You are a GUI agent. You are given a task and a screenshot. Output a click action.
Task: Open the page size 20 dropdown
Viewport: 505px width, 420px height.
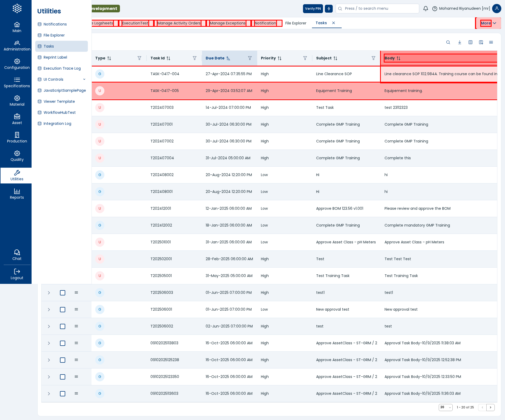pos(446,407)
